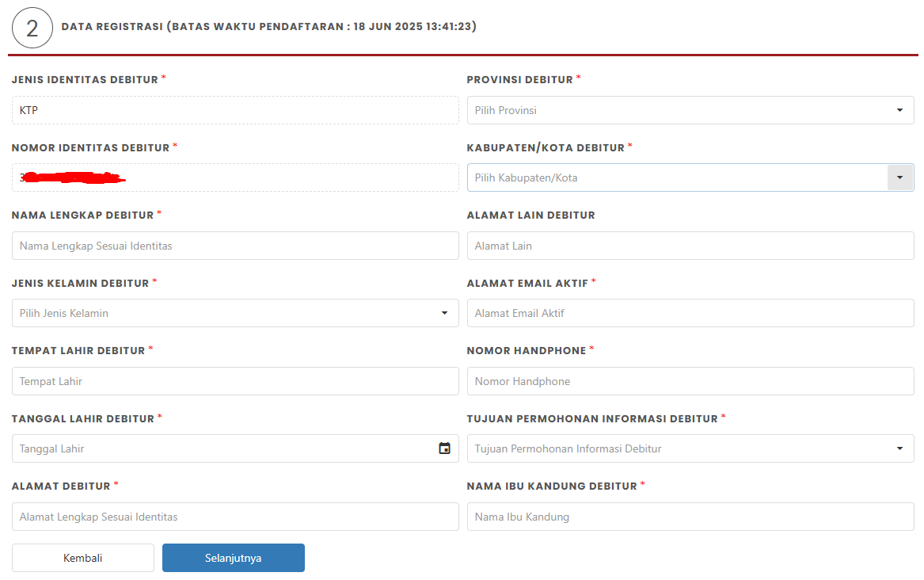The image size is (924, 580).
Task: Focus the Alamat Lain Debitur field
Action: point(689,246)
